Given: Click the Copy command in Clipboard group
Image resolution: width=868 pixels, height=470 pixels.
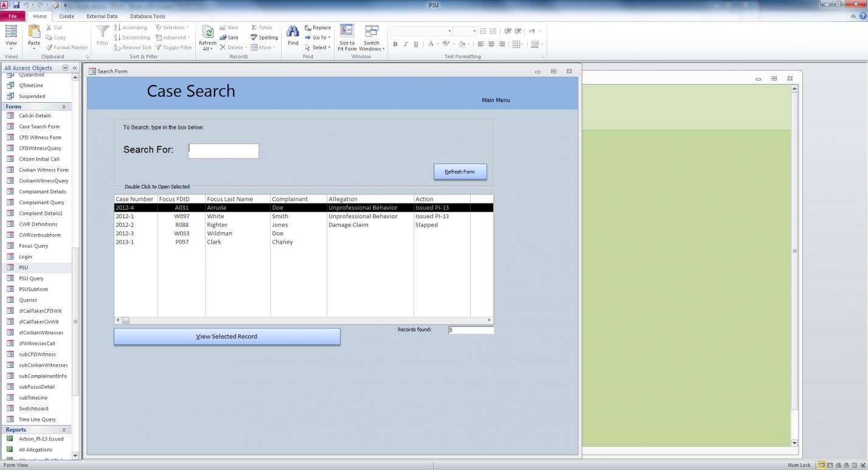Looking at the screenshot, I should pyautogui.click(x=55, y=37).
